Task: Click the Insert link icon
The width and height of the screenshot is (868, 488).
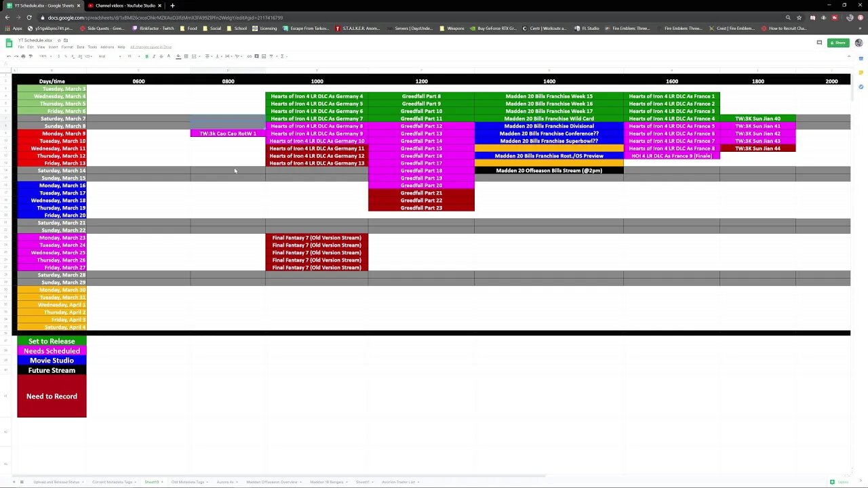Action: pyautogui.click(x=250, y=56)
